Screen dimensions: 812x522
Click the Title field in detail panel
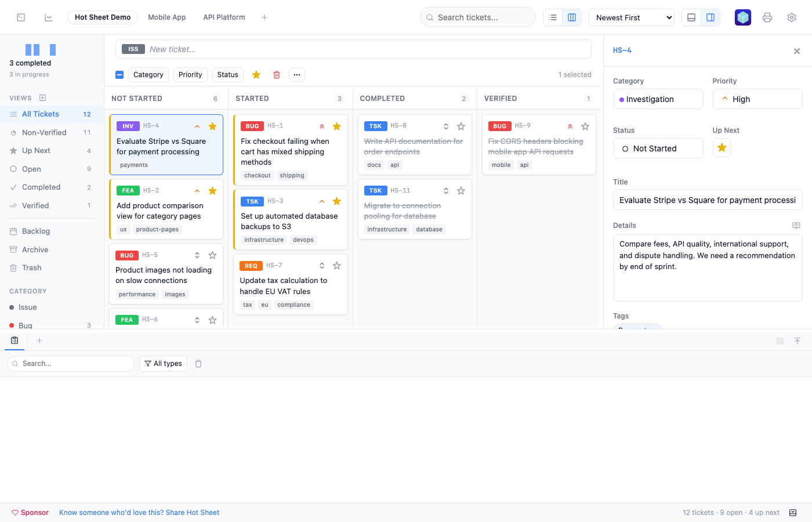pos(708,200)
